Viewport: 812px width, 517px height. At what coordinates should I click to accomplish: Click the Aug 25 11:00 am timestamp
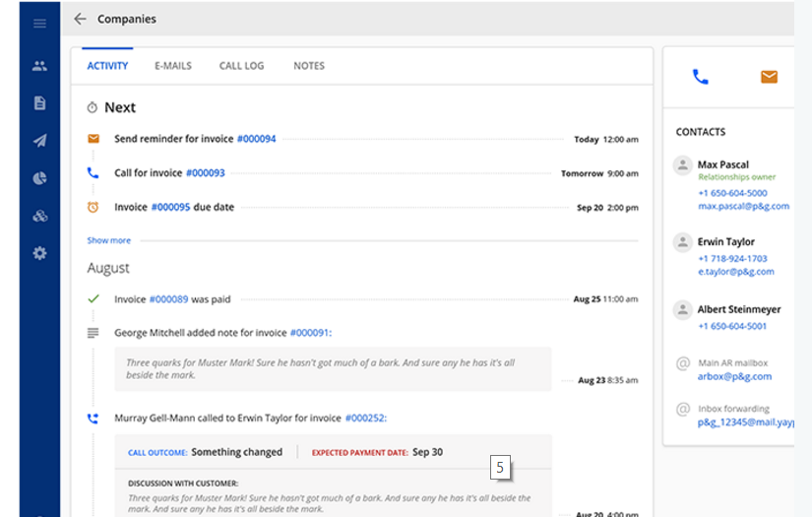coord(605,299)
